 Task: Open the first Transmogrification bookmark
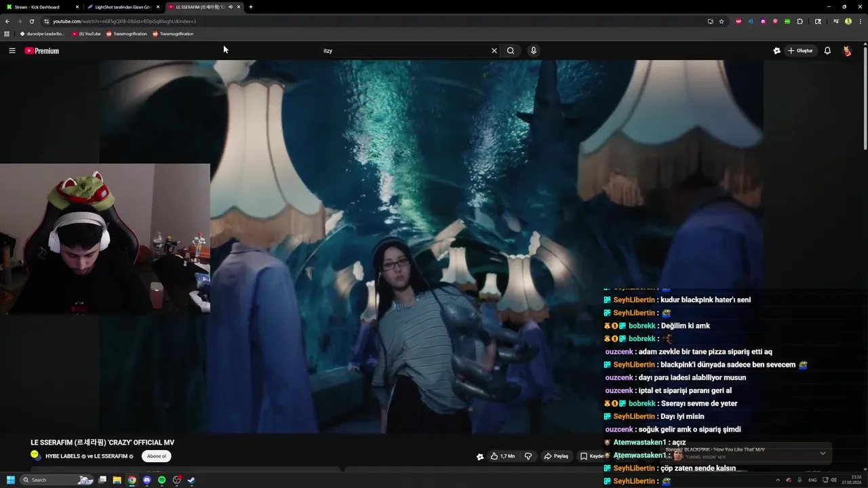[x=127, y=34]
